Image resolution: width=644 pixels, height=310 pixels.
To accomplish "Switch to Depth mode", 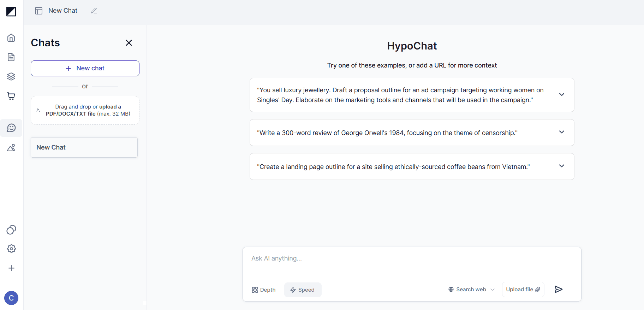I will pos(264,290).
